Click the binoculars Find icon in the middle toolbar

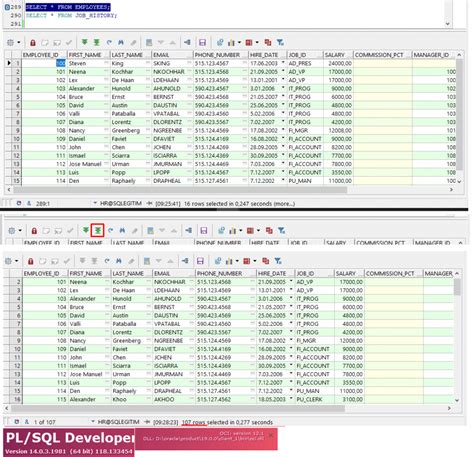[122, 230]
